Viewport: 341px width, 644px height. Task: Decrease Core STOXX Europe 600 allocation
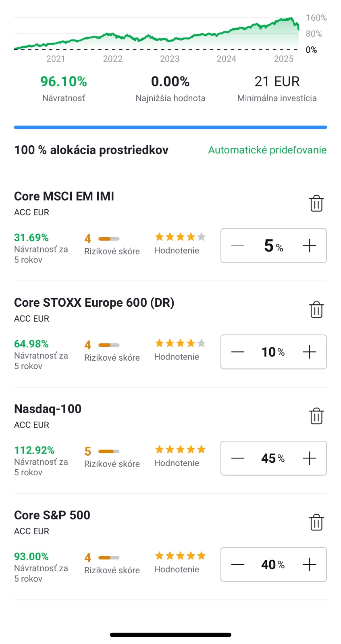[x=238, y=352]
